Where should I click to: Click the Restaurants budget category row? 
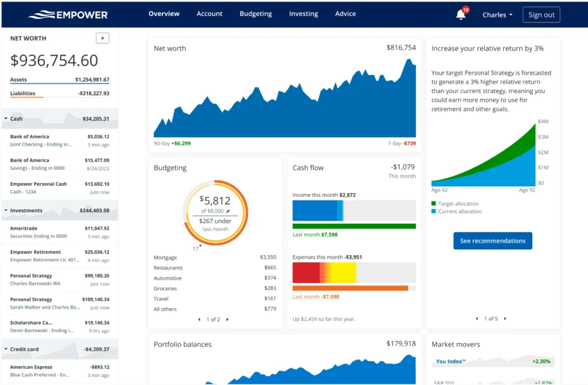[215, 267]
